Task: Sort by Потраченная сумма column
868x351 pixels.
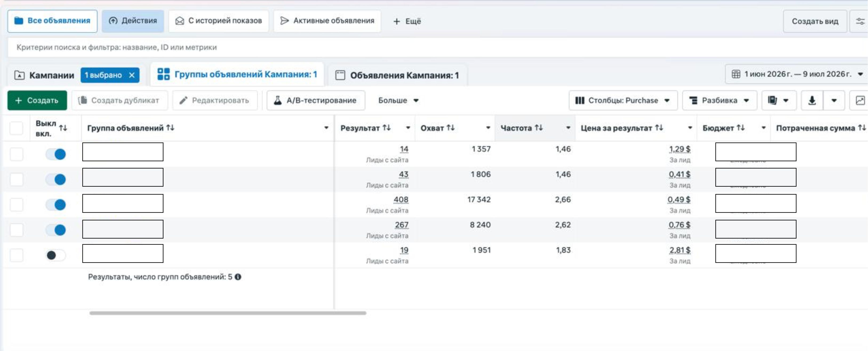Action: [x=862, y=128]
